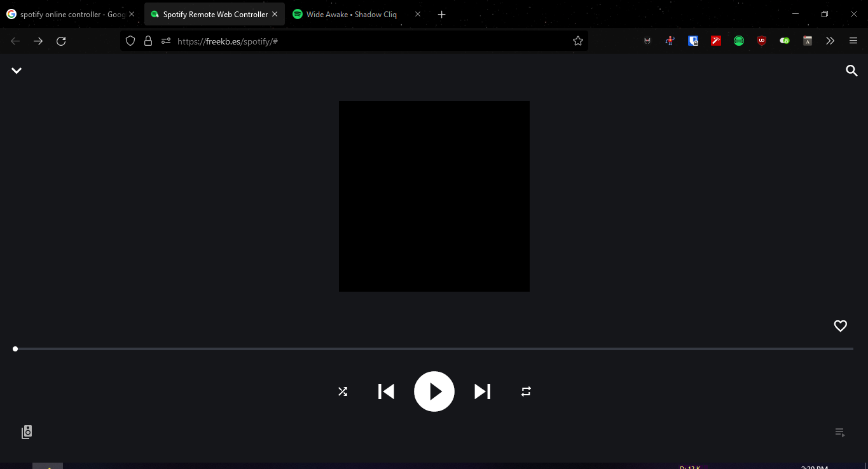Select the Spotify Remote Web Controller tab
Viewport: 868px width, 469px height.
pos(215,14)
